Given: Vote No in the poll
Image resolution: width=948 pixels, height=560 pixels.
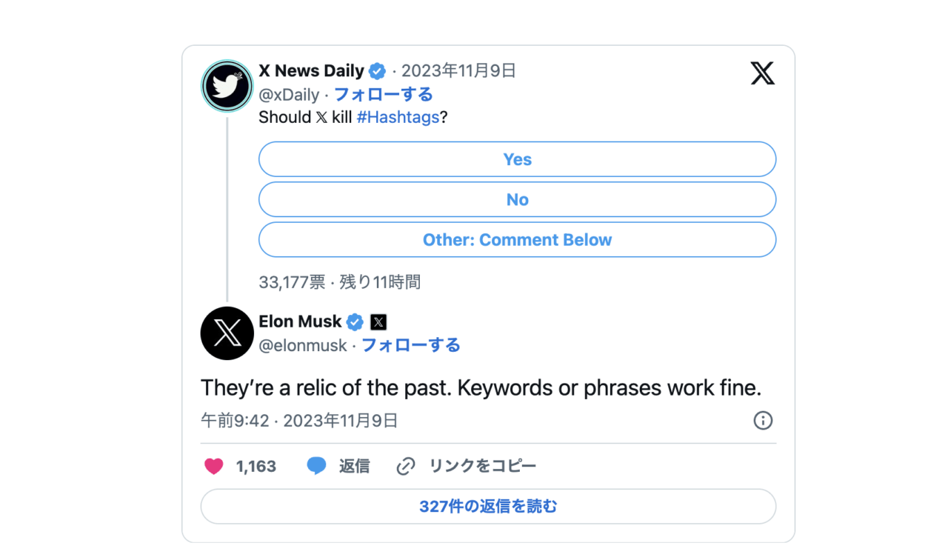Looking at the screenshot, I should [x=517, y=199].
